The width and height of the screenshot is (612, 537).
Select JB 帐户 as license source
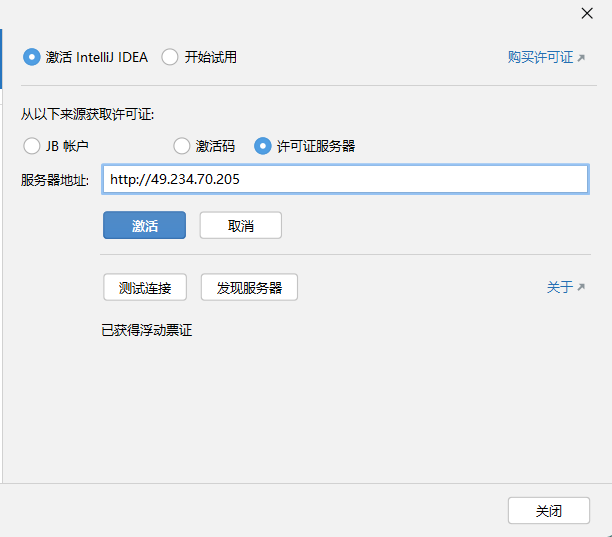31,146
